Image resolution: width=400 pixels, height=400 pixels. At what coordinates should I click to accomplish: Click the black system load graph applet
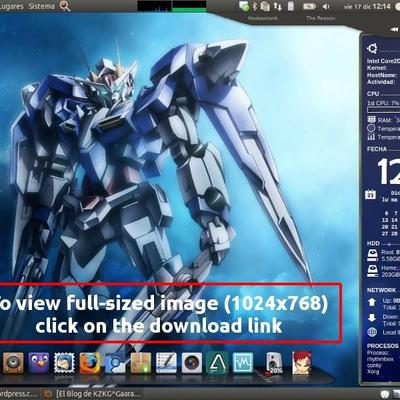[154, 6]
